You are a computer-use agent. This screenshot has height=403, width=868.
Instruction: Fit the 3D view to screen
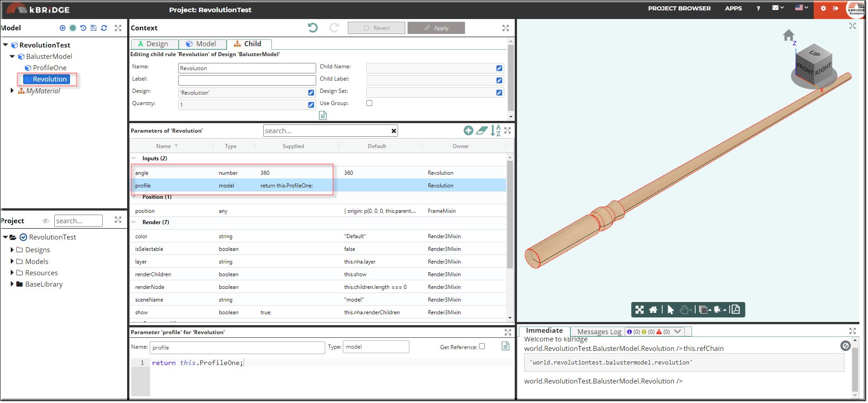click(x=640, y=310)
